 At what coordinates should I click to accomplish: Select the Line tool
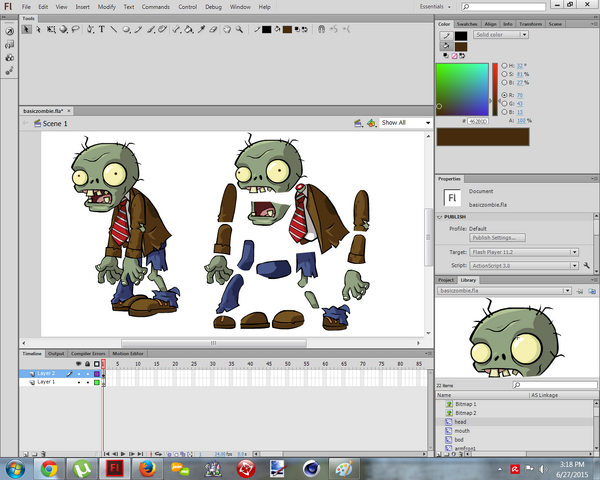(x=114, y=29)
